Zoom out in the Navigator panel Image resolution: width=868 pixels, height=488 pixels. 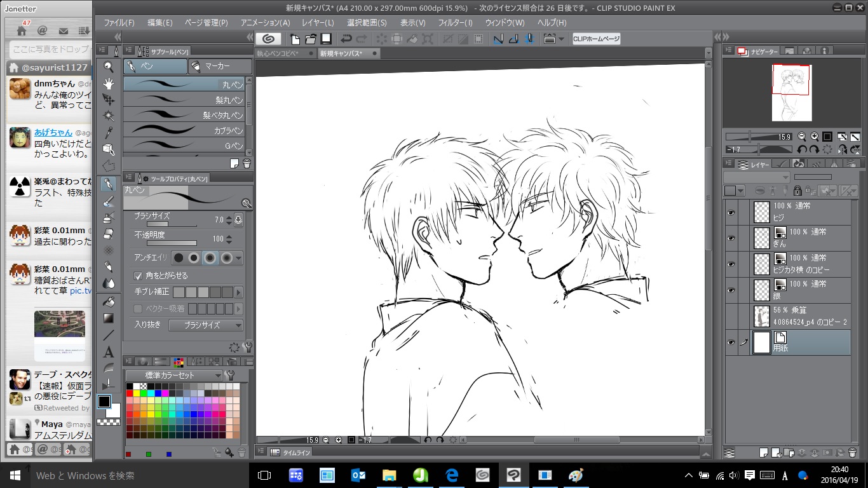pos(802,137)
